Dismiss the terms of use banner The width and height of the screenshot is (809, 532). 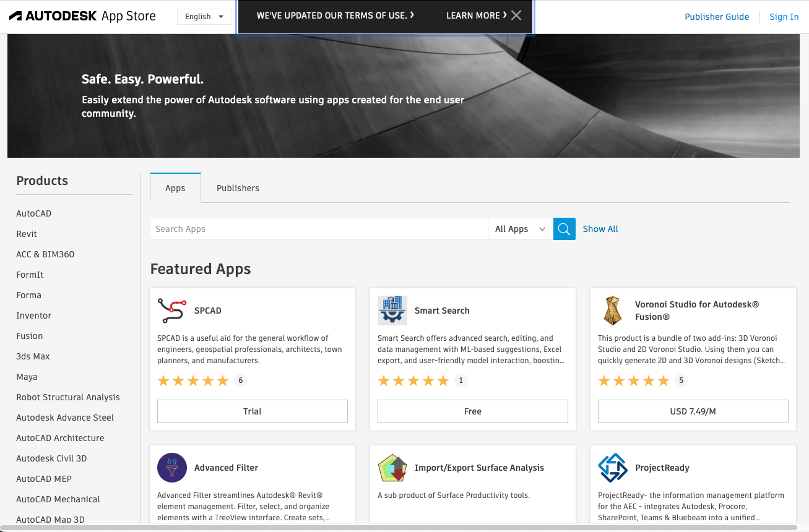coord(516,15)
